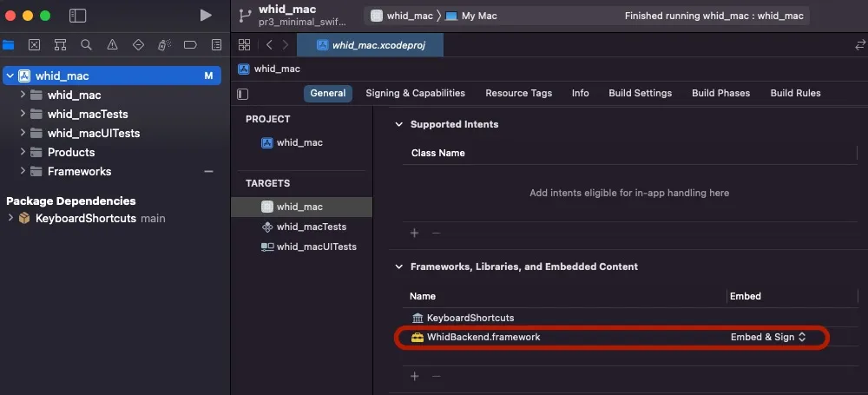Expand the whid_mac folder in navigator

[x=23, y=95]
